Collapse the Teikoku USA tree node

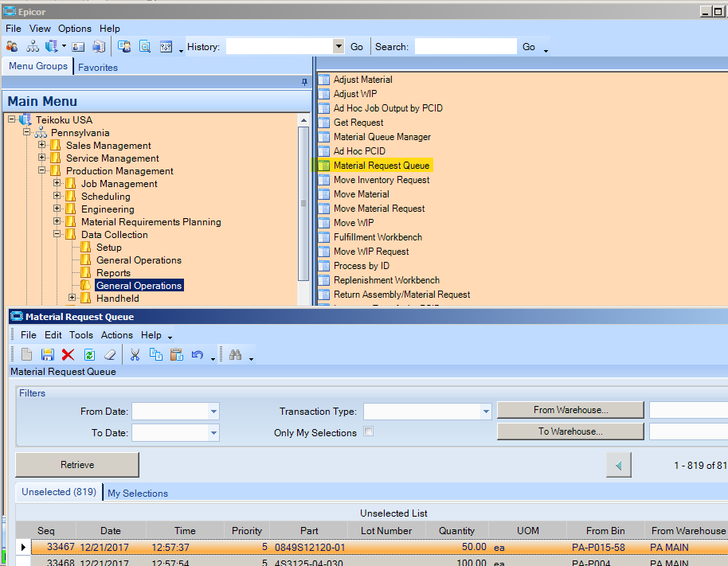(12, 119)
